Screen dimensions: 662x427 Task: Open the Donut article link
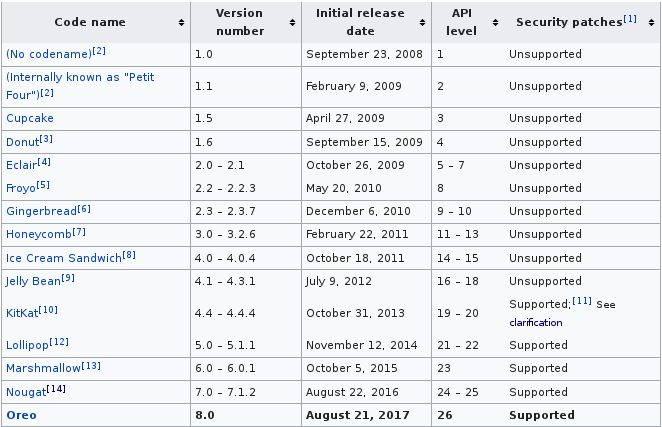tap(22, 142)
